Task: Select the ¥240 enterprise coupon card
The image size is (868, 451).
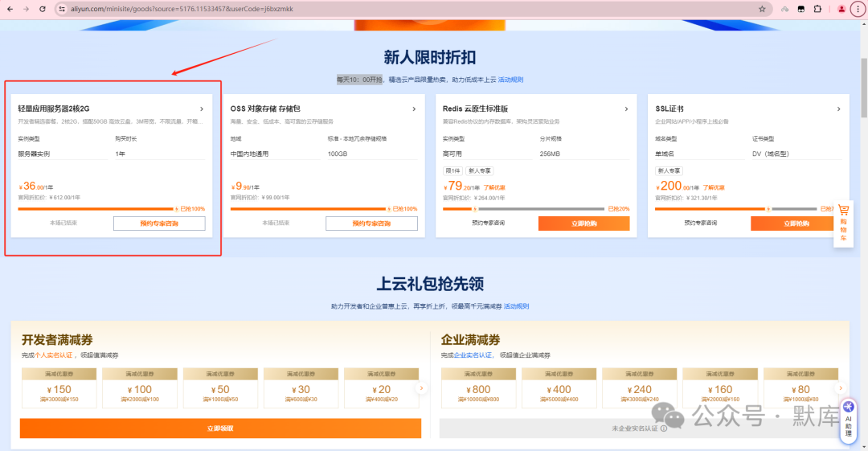Action: [640, 387]
